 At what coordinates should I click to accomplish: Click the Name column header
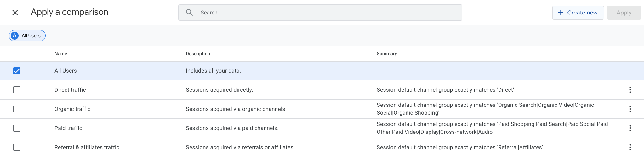(61, 54)
